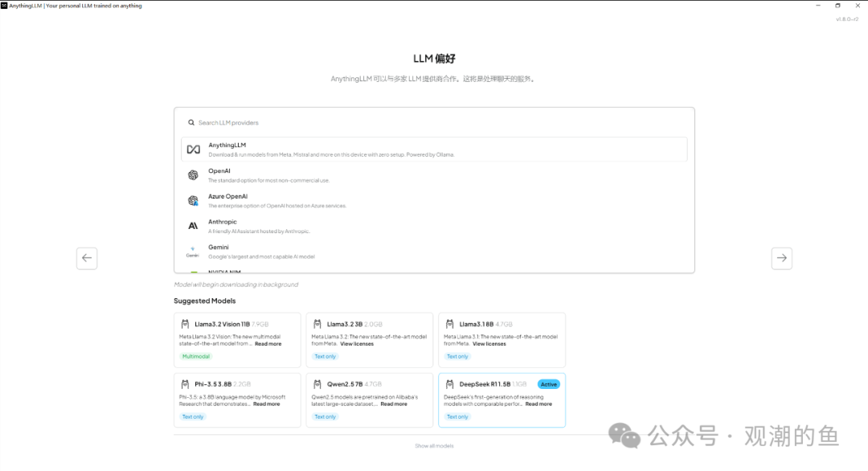The height and width of the screenshot is (471, 868).
Task: Click llama icon on Qwen2.5 7B card
Action: (x=317, y=383)
